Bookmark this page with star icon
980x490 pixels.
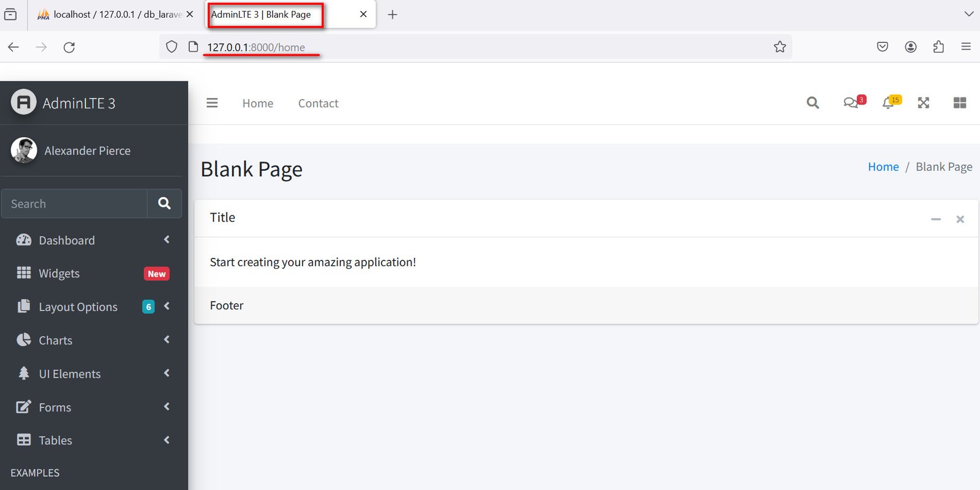pos(780,47)
